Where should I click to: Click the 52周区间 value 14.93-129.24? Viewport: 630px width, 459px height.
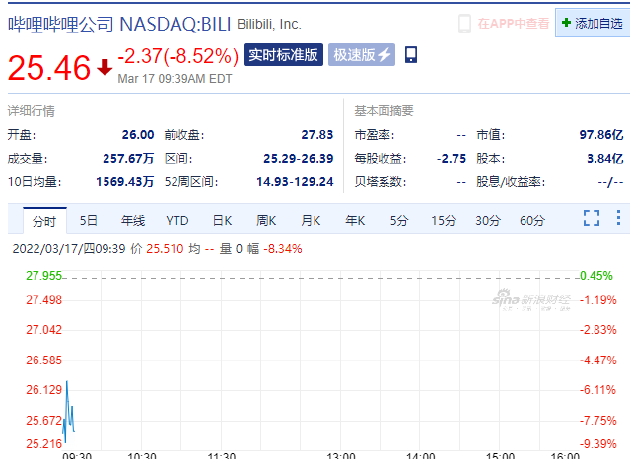pyautogui.click(x=295, y=182)
